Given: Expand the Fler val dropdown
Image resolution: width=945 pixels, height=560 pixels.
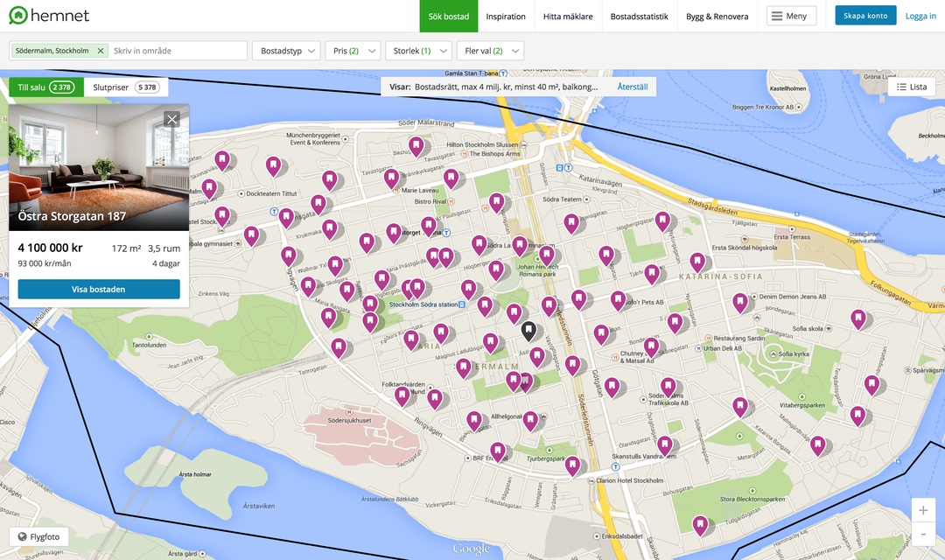Looking at the screenshot, I should point(490,51).
